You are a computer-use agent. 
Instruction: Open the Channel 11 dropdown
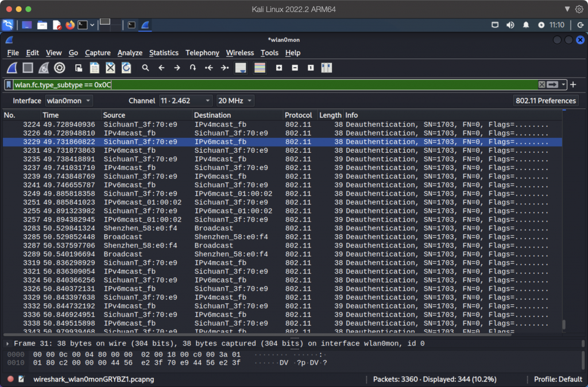coord(185,101)
